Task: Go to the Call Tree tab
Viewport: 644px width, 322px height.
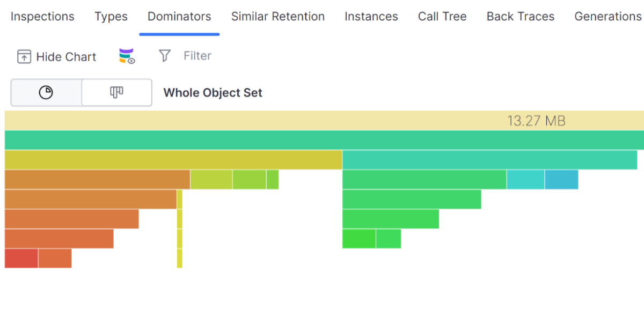Action: [442, 17]
